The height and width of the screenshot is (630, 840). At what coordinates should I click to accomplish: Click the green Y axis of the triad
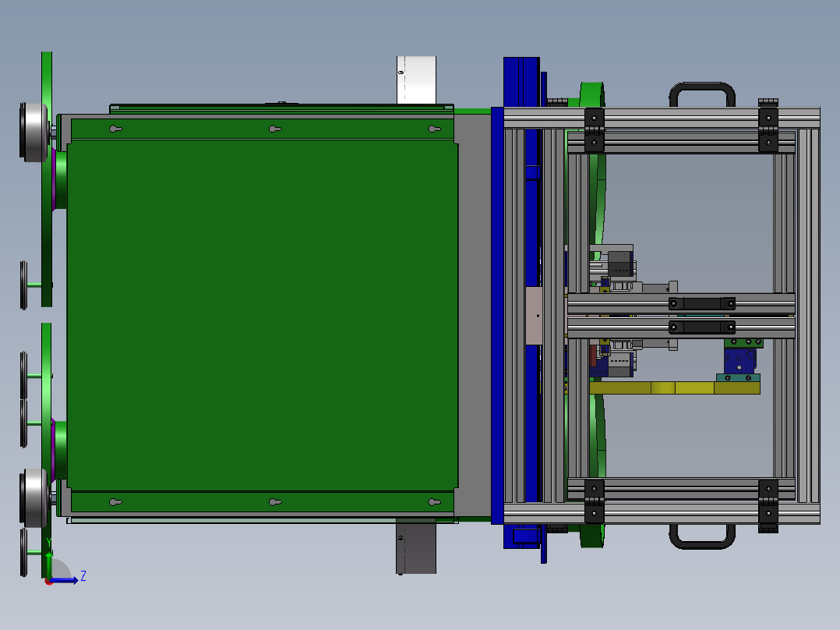pyautogui.click(x=49, y=565)
